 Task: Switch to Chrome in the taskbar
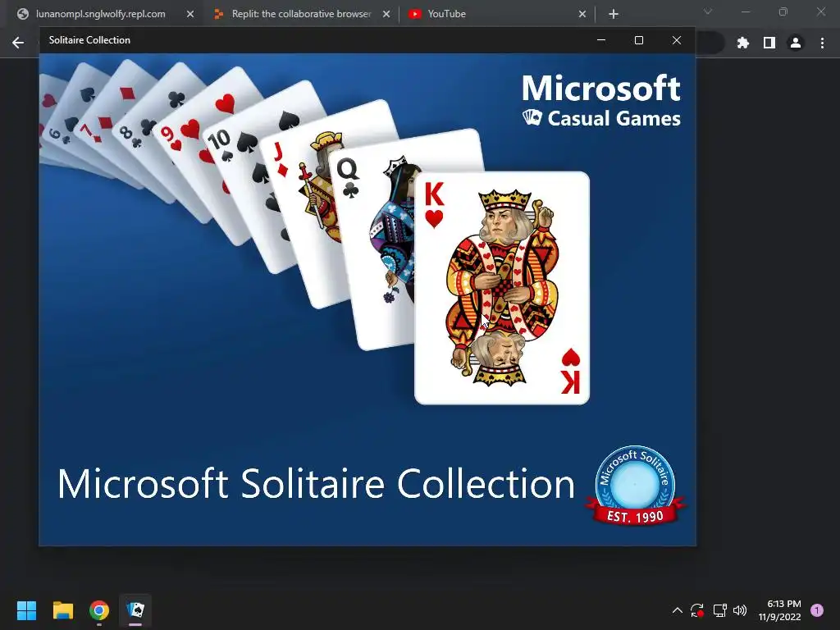point(99,610)
